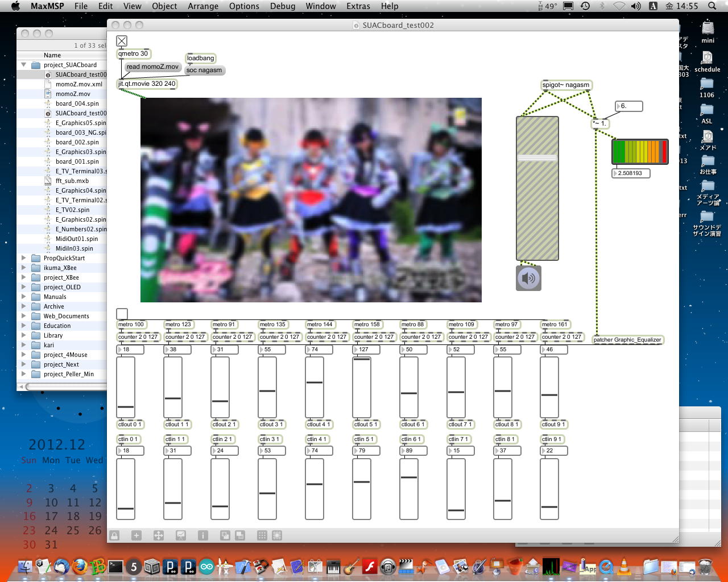Toggle the grid display icon
Viewport: 728px width, 582px height.
tap(262, 535)
